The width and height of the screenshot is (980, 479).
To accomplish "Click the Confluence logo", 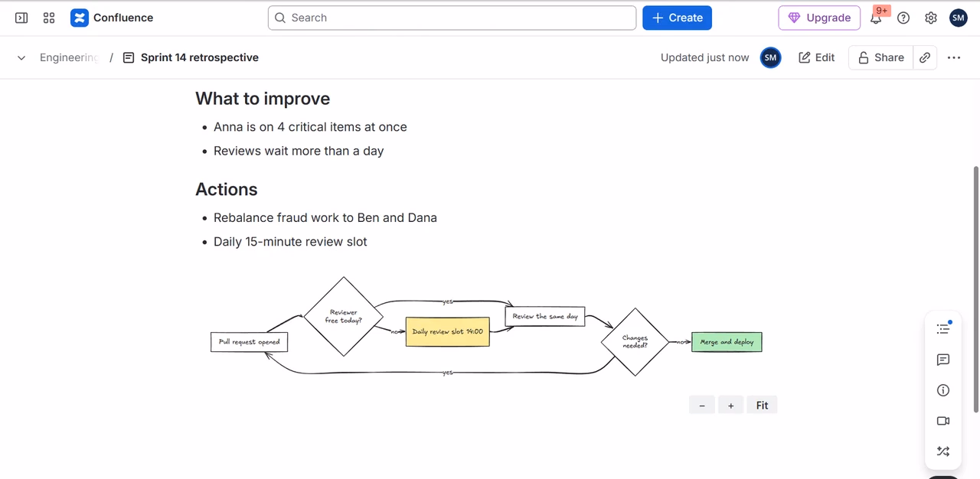I will (x=112, y=18).
